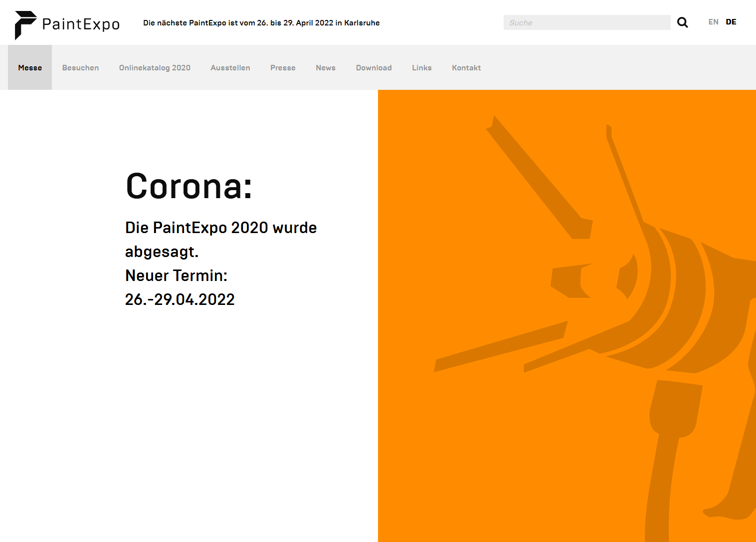Open the Messe menu item
The height and width of the screenshot is (542, 756).
[x=30, y=67]
